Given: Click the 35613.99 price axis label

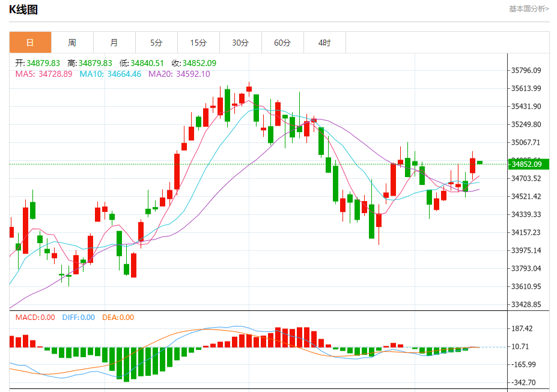Looking at the screenshot, I should (526, 88).
